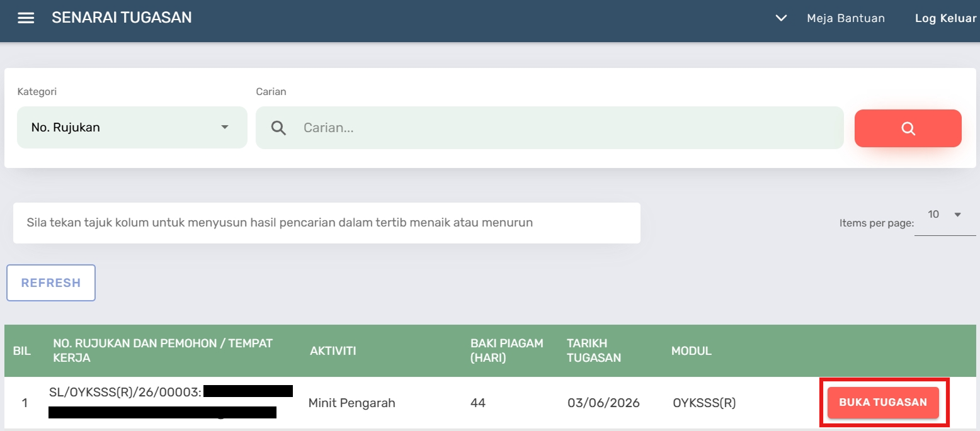Open Meja Bantuan link

[846, 18]
